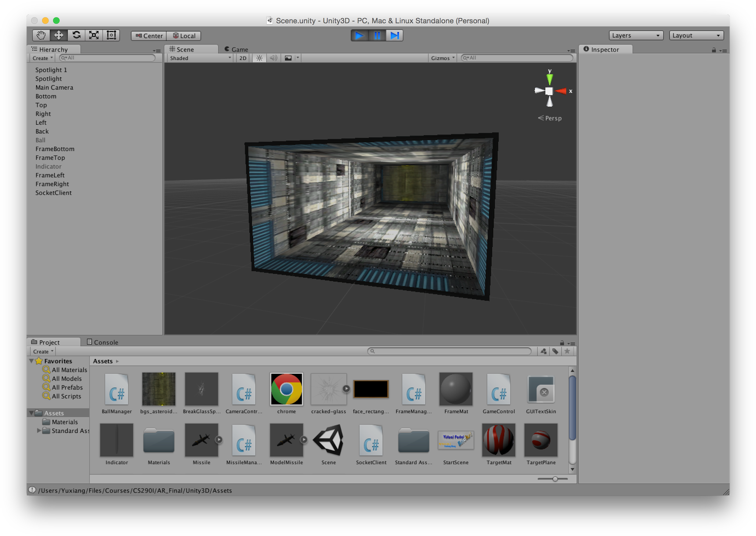The height and width of the screenshot is (536, 756).
Task: Click the Local handle rotation button
Action: coord(184,36)
